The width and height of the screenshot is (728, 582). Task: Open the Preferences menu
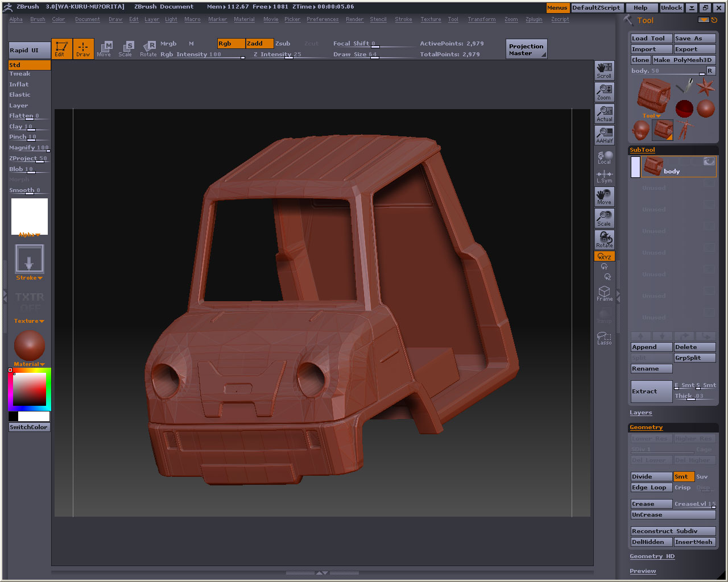[x=322, y=19]
